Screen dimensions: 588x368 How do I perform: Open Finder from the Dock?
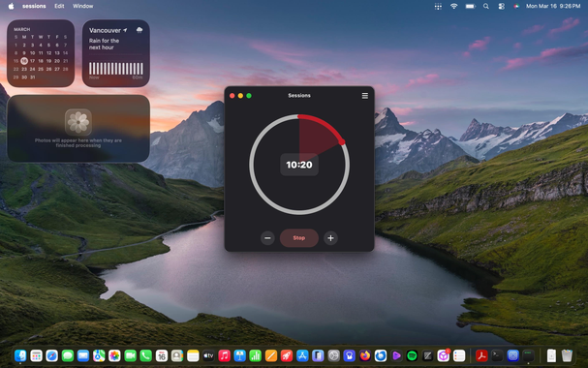(20, 355)
